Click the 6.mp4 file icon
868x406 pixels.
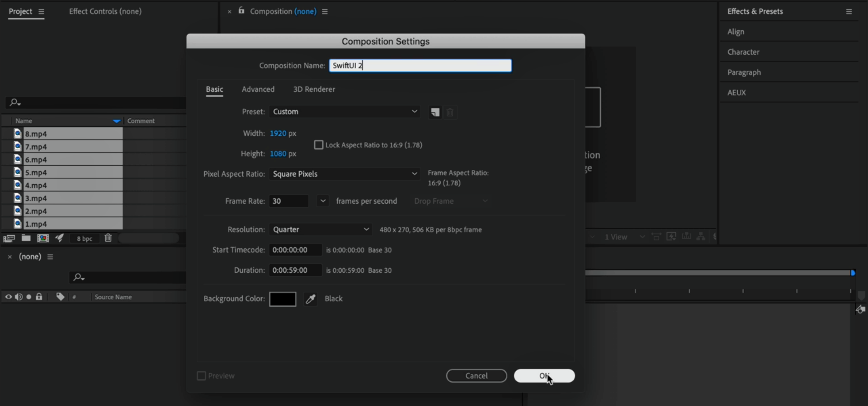coord(18,159)
